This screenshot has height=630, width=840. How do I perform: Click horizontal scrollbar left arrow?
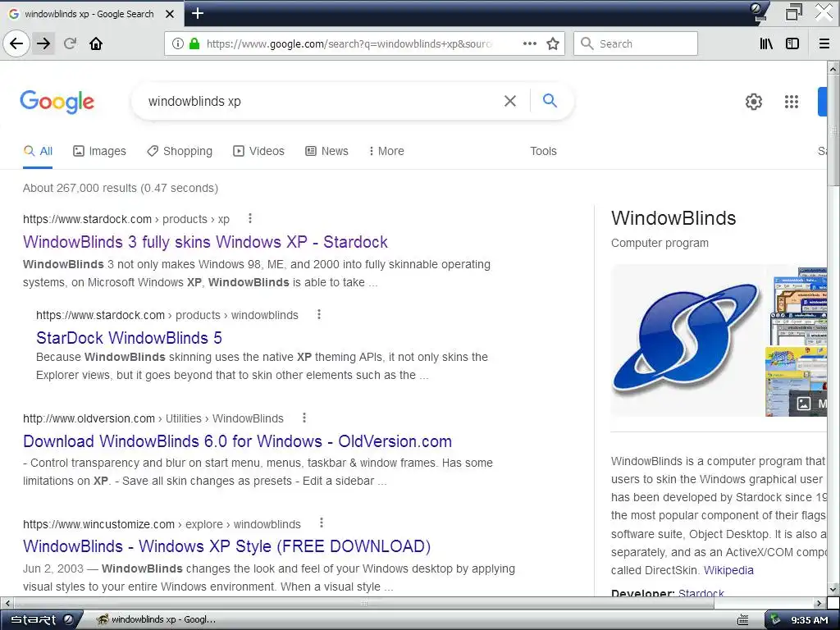pos(7,603)
